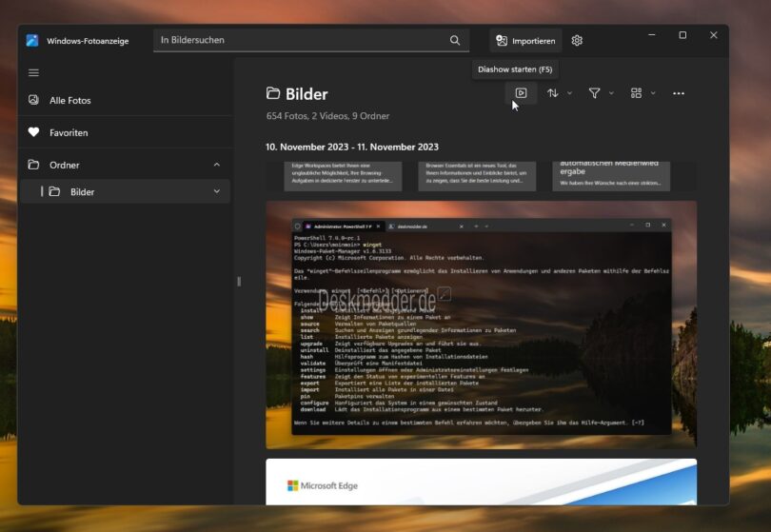
Task: Open the Microsoft Edge image thumbnail
Action: pos(481,483)
